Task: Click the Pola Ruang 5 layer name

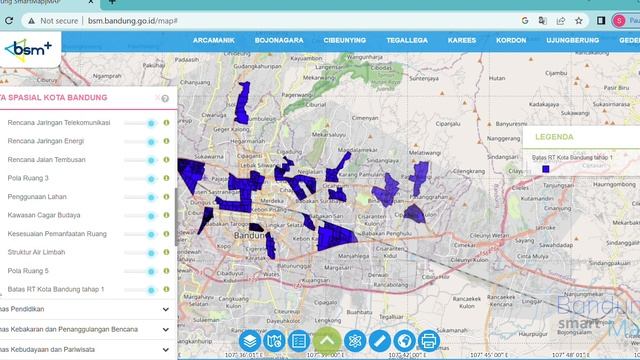Action: pyautogui.click(x=28, y=271)
